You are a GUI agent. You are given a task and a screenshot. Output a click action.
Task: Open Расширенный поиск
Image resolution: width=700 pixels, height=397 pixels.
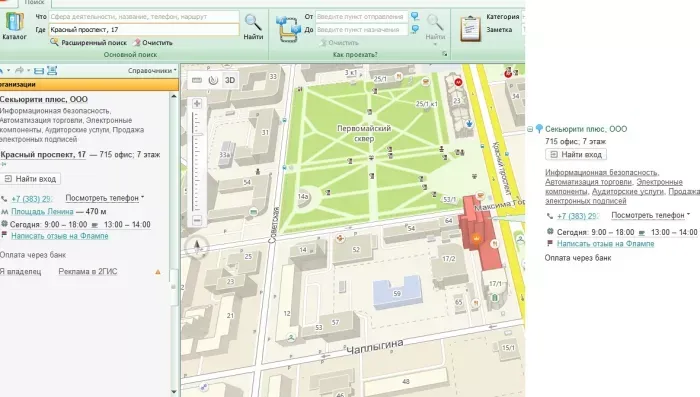pyautogui.click(x=88, y=42)
